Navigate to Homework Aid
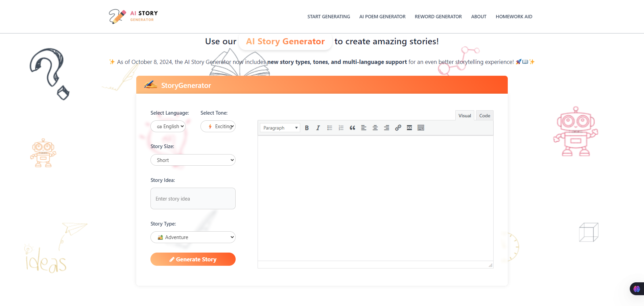The image size is (644, 306). (514, 16)
